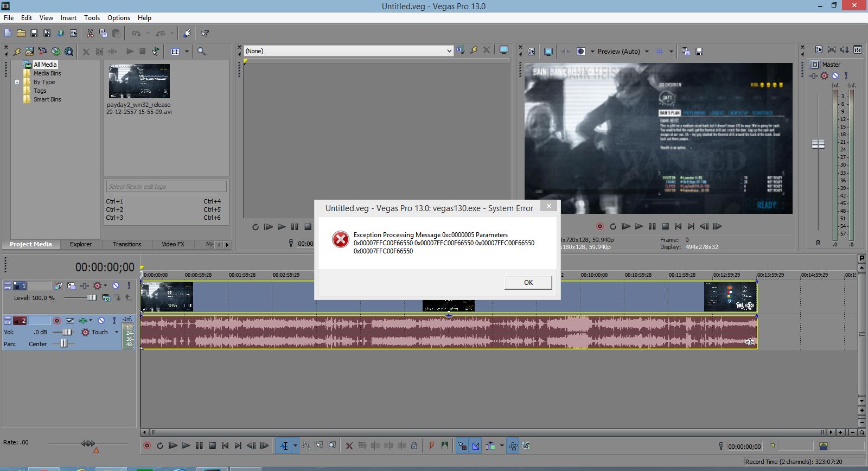Click timeline transport Stop button

[x=212, y=445]
